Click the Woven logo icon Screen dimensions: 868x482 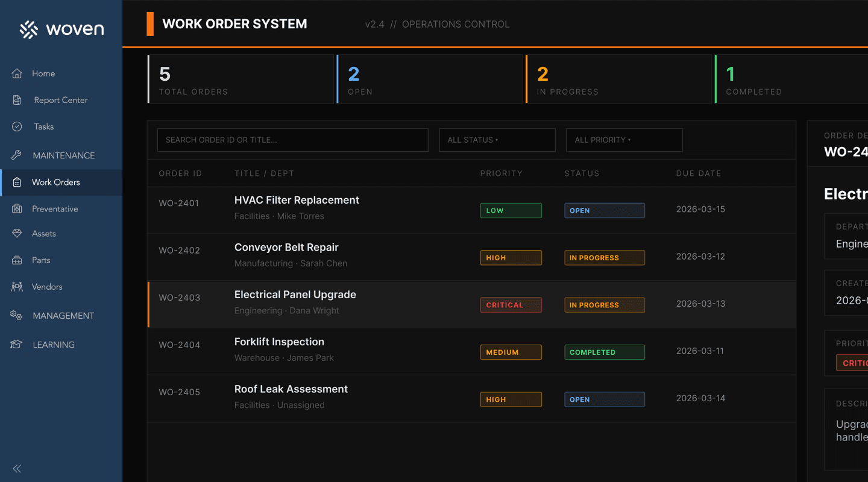28,29
